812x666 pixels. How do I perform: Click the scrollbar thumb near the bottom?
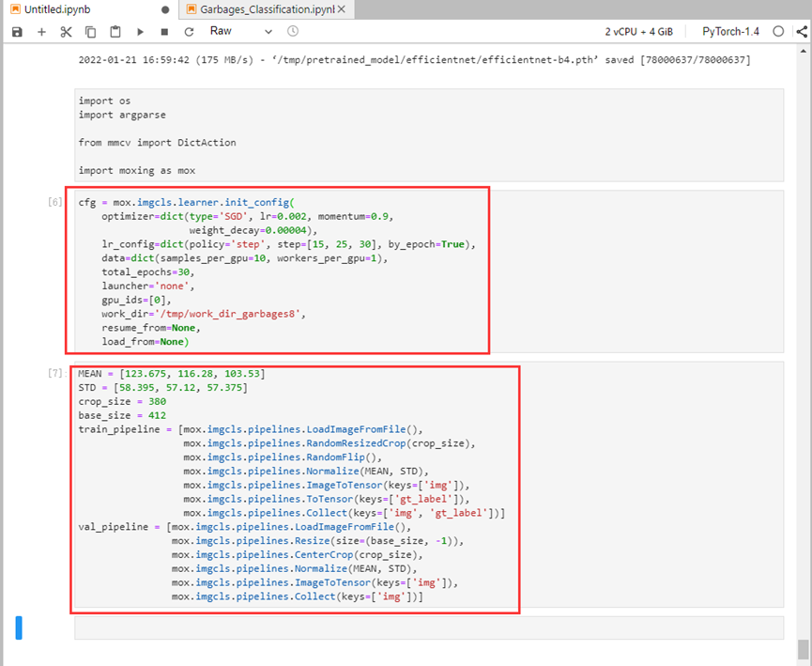[804, 649]
